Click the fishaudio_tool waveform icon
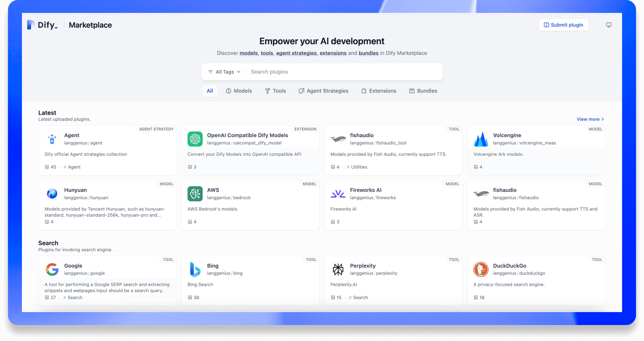This screenshot has width=644, height=341. [x=338, y=139]
